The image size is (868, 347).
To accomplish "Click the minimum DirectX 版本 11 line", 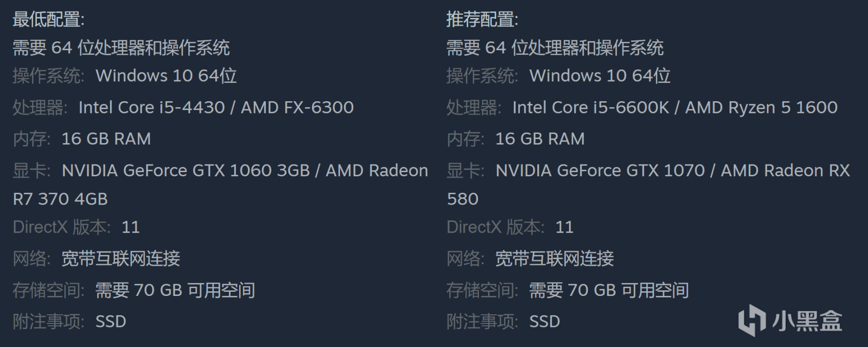I will (77, 227).
